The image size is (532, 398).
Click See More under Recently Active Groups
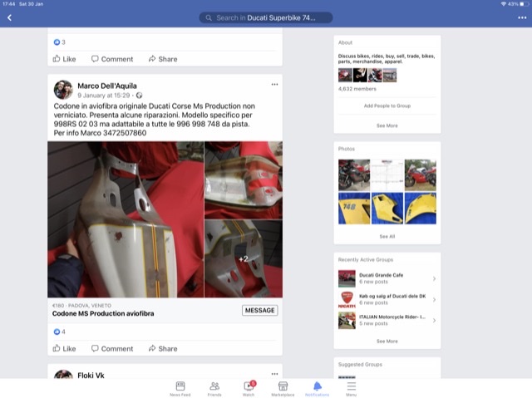click(x=387, y=341)
